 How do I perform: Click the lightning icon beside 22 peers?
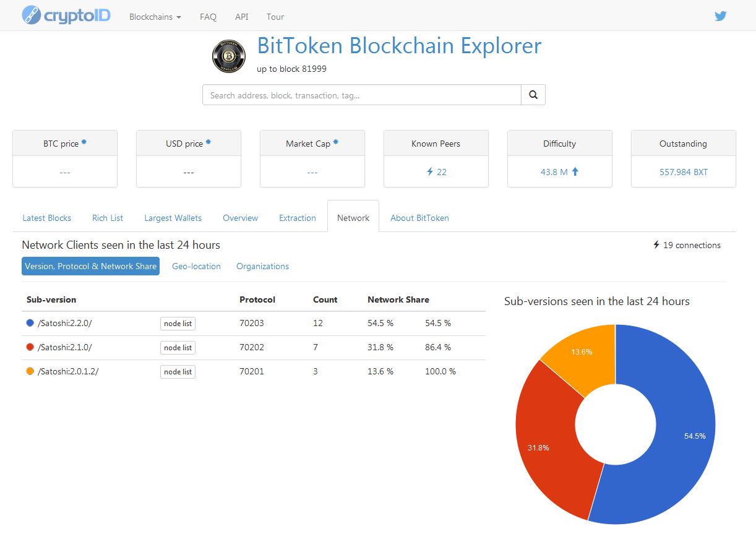(x=430, y=171)
